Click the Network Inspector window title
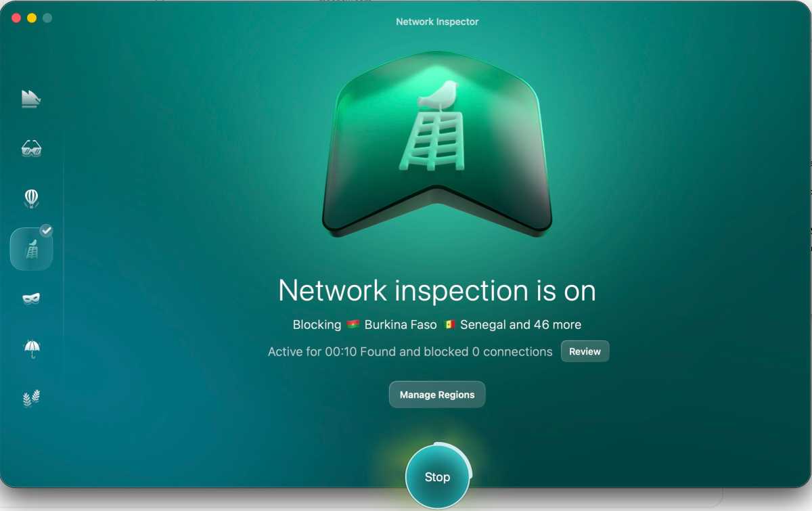 point(437,22)
